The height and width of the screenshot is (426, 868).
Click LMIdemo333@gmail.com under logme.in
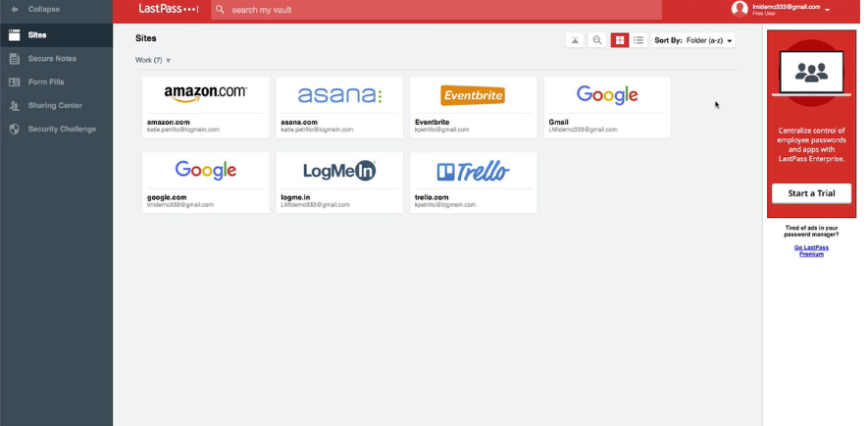pyautogui.click(x=315, y=205)
